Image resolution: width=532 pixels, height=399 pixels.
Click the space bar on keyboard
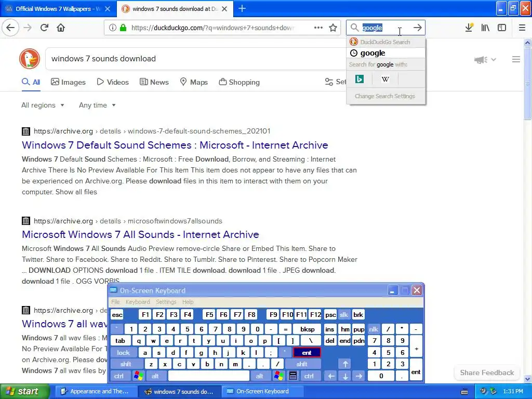[x=209, y=376]
